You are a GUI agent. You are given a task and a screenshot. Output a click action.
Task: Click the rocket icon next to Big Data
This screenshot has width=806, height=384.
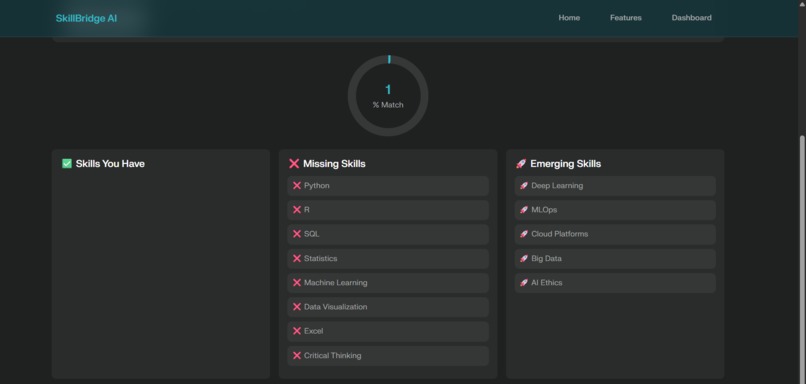[x=524, y=259]
